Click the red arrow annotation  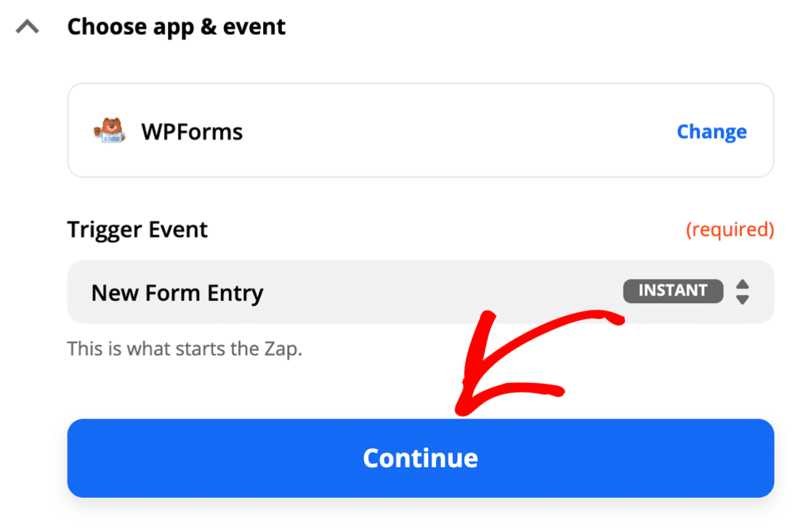[x=539, y=362]
